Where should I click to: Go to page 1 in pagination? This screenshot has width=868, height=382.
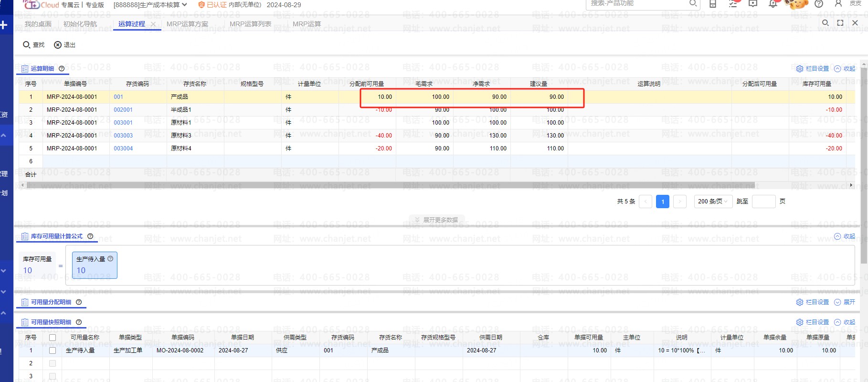click(x=662, y=202)
